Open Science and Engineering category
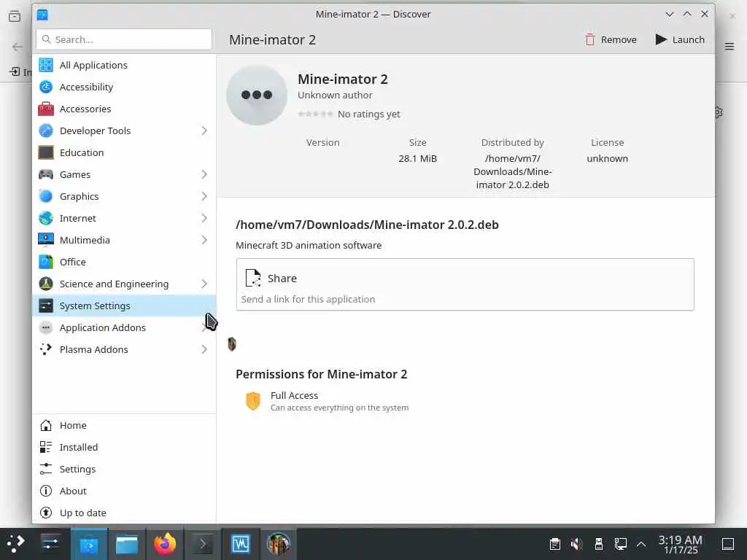The height and width of the screenshot is (560, 747). tap(124, 284)
